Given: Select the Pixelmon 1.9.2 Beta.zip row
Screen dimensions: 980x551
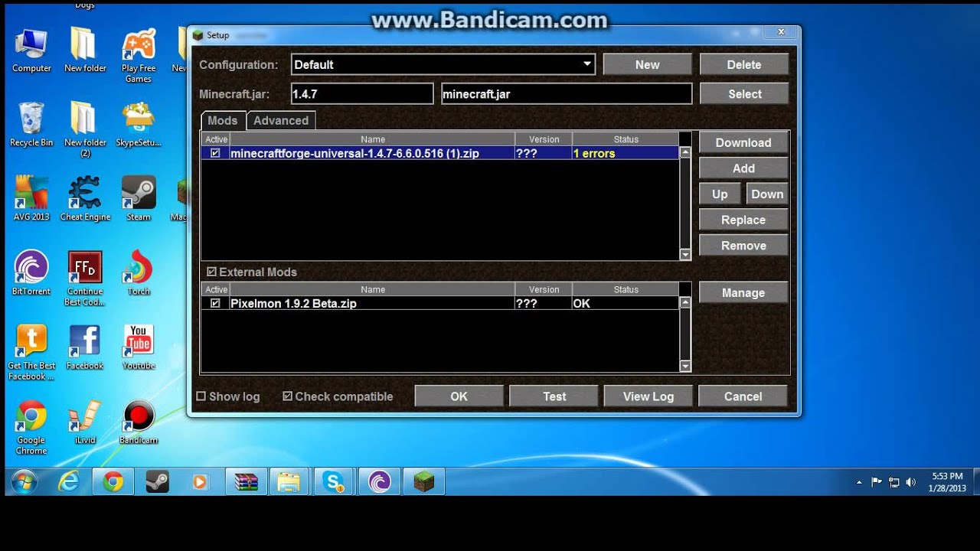Looking at the screenshot, I should click(440, 303).
